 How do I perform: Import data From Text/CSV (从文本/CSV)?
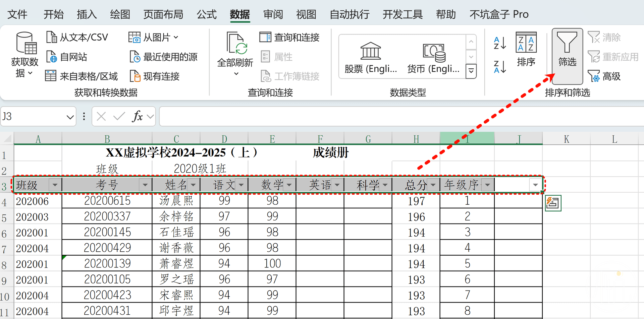[77, 37]
